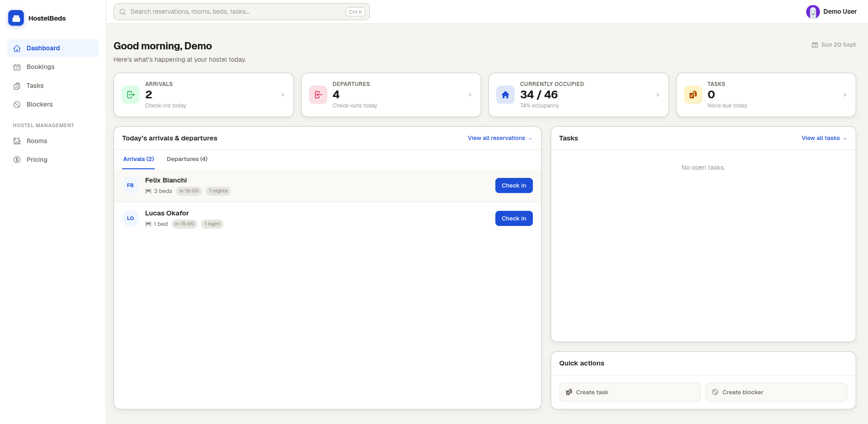Click bed icon next to 1 bed
The image size is (868, 424).
148,224
